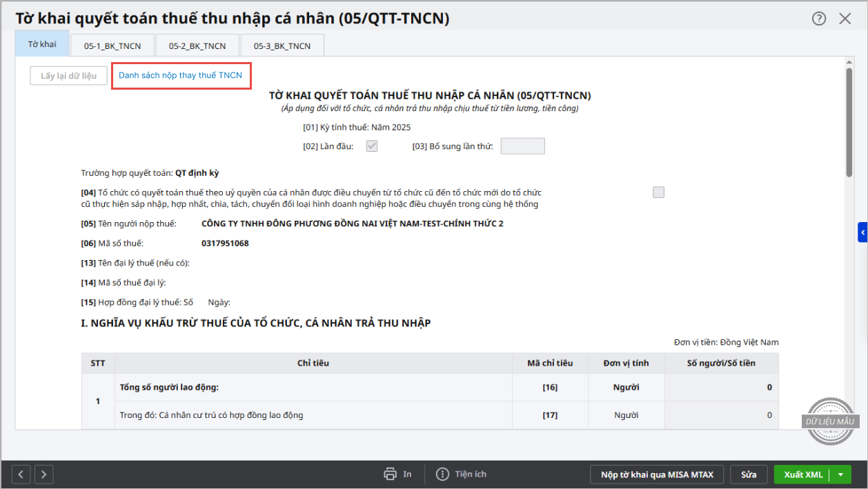
Task: Click Danh sách nộp thay thuế TNCN link
Action: 180,75
